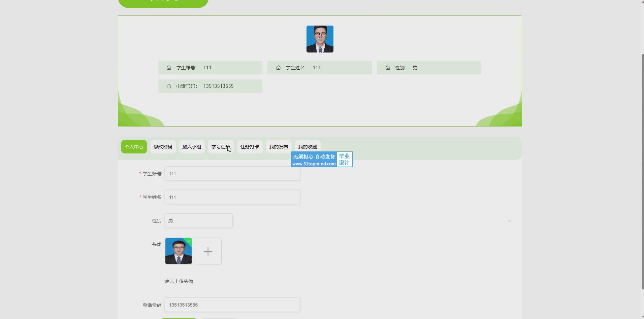
Task: Click the 学生姓名 input field
Action: [232, 197]
